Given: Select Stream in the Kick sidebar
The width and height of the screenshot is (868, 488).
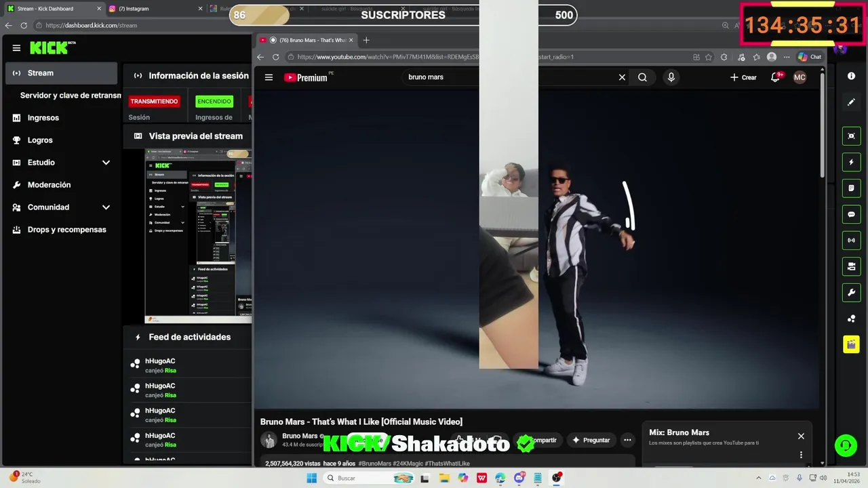Looking at the screenshot, I should coord(62,73).
